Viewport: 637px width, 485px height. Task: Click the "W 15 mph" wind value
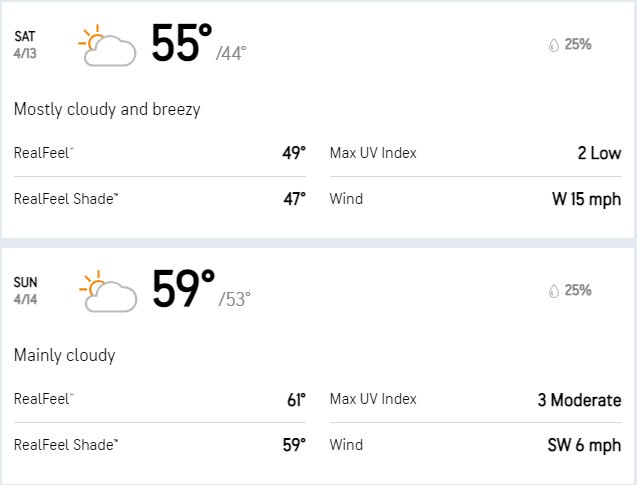tap(587, 199)
